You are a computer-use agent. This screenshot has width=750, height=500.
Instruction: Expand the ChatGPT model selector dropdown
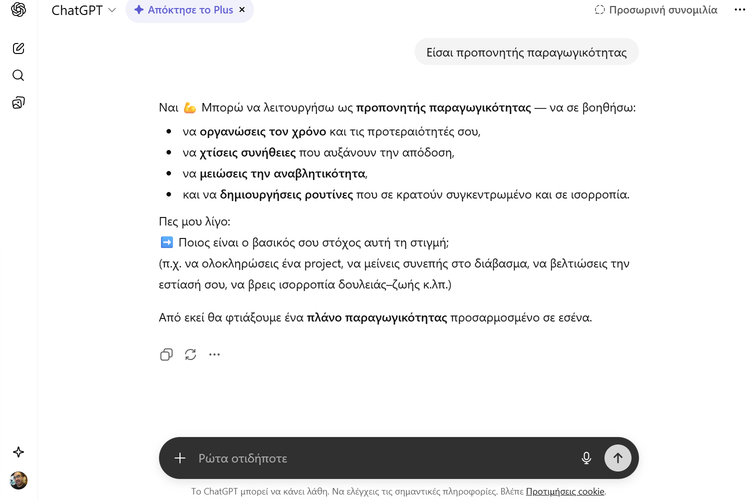[x=83, y=10]
